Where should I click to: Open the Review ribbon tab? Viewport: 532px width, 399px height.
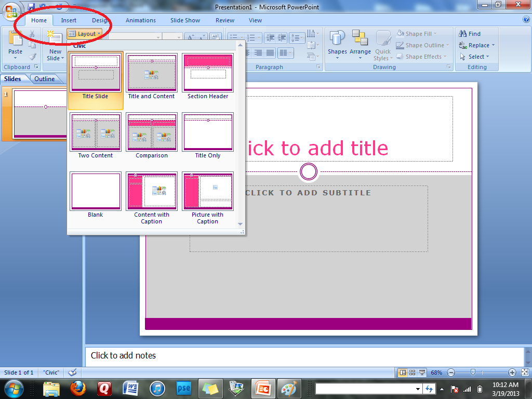225,20
